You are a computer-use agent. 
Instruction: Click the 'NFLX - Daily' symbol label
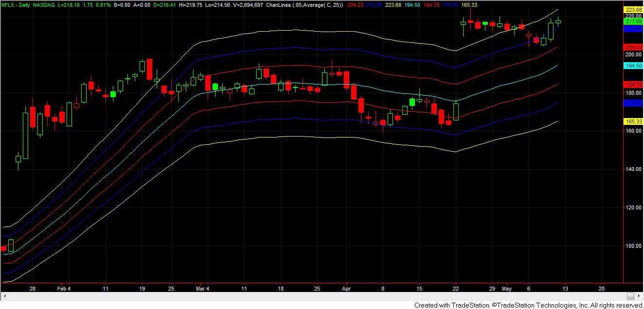click(17, 4)
